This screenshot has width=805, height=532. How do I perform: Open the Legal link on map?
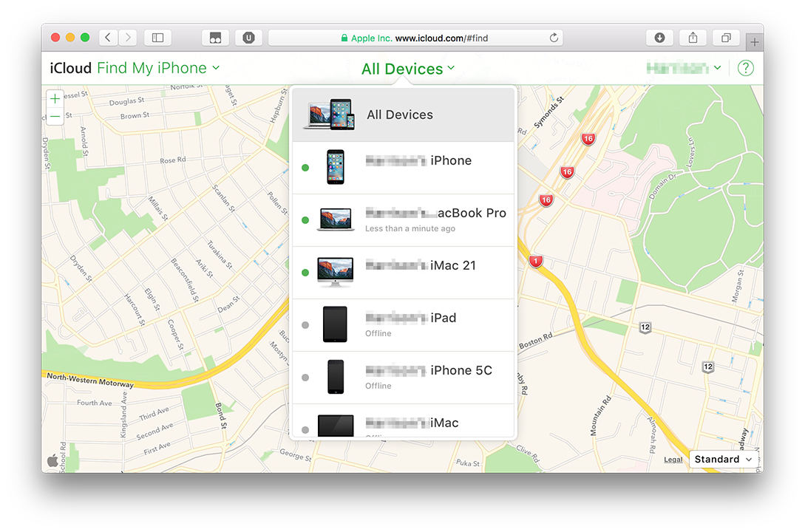coord(673,460)
